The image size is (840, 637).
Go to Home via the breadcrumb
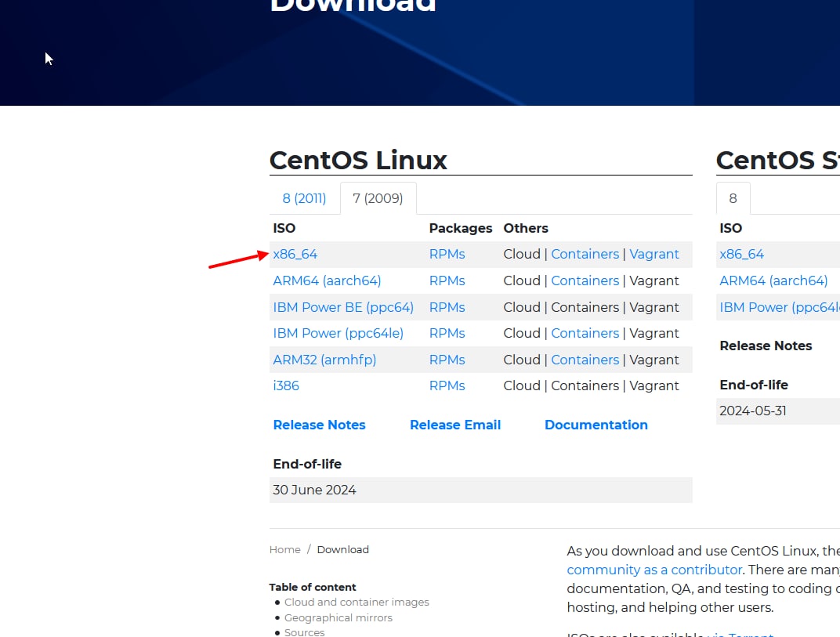click(x=284, y=549)
